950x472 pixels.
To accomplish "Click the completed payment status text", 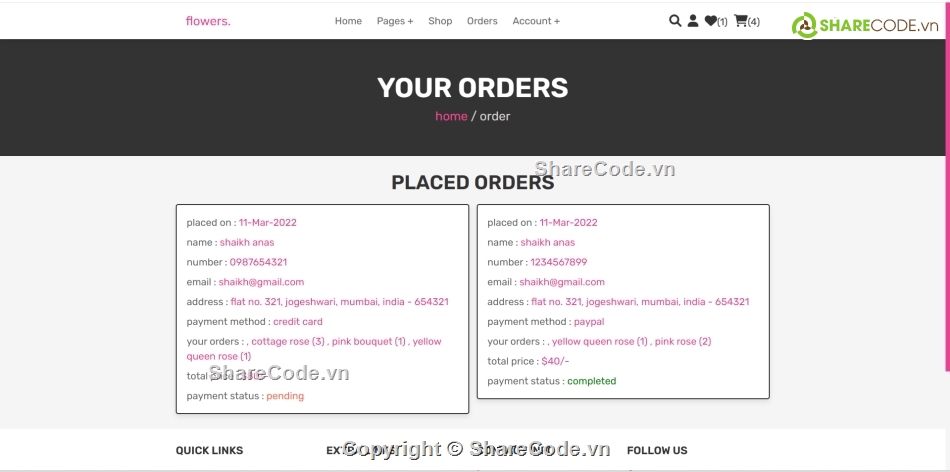I will [591, 381].
